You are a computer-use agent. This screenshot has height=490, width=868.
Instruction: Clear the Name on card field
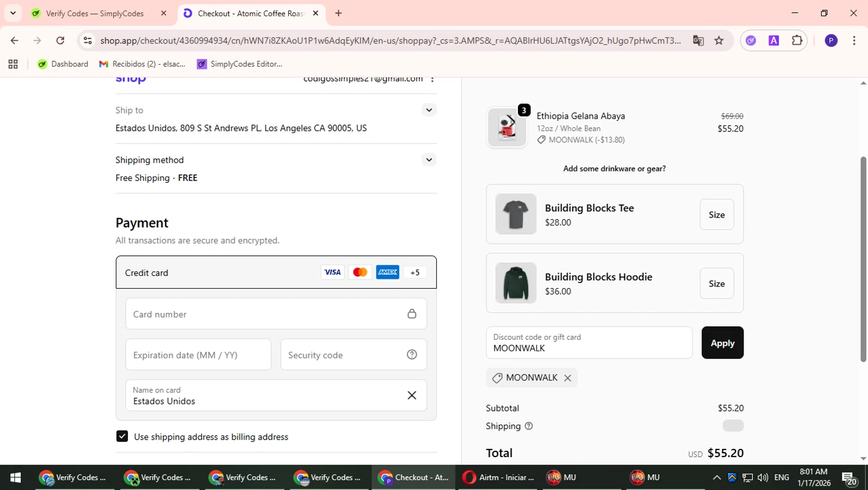[x=412, y=396]
